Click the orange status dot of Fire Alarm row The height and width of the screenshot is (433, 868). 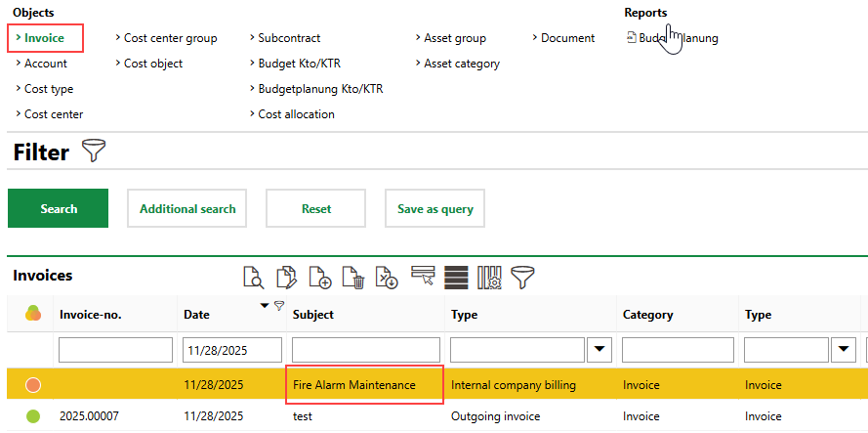coord(34,384)
